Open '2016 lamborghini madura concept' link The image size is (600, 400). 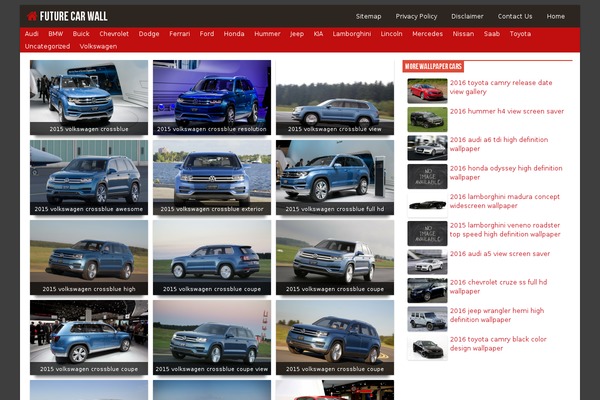coord(504,201)
